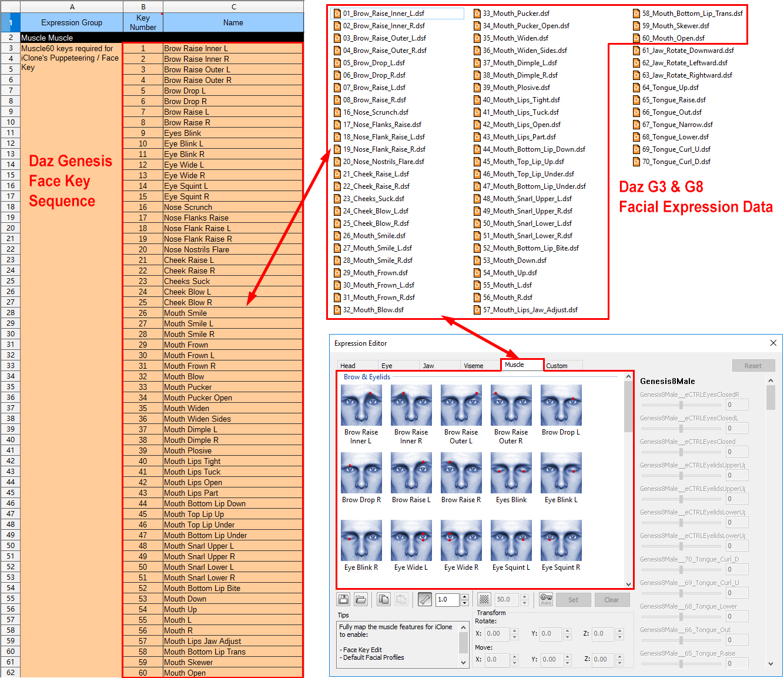Select the Mouth Skewer cell in spreadsheet
This screenshot has width=784, height=678.
click(x=233, y=662)
